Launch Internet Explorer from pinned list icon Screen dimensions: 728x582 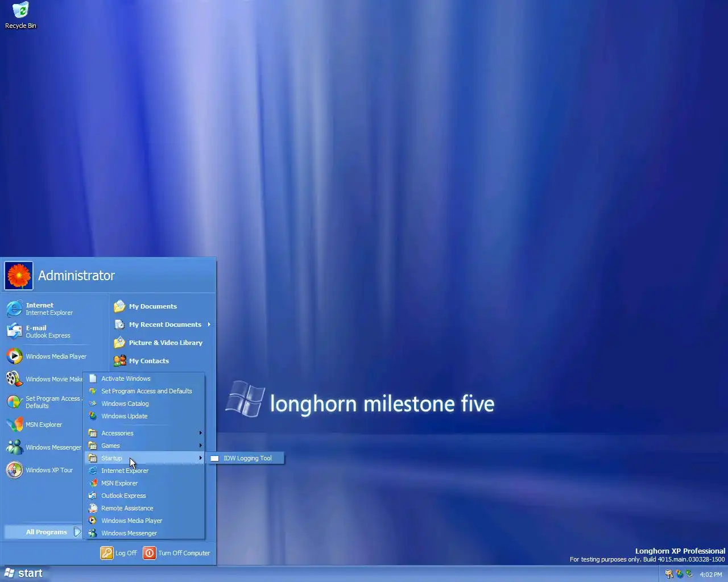tap(14, 309)
